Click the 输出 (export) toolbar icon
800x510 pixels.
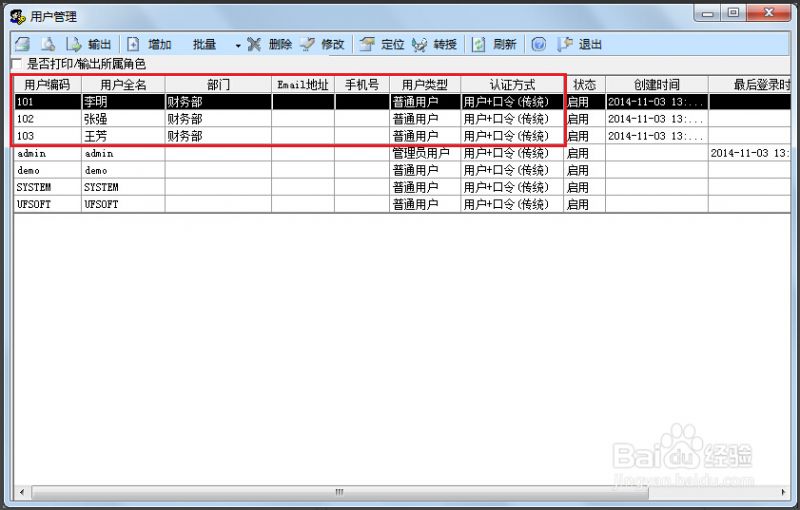pos(74,44)
